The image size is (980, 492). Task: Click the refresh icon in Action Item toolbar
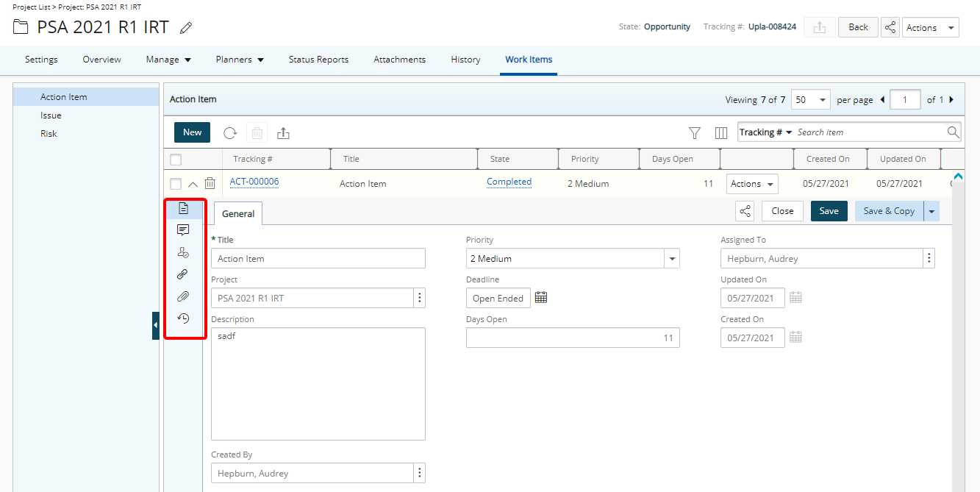tap(230, 133)
